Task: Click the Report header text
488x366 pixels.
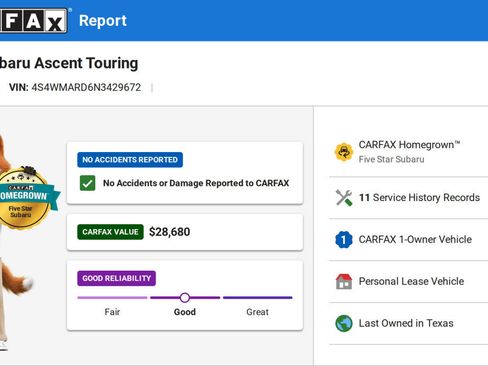Action: [103, 21]
